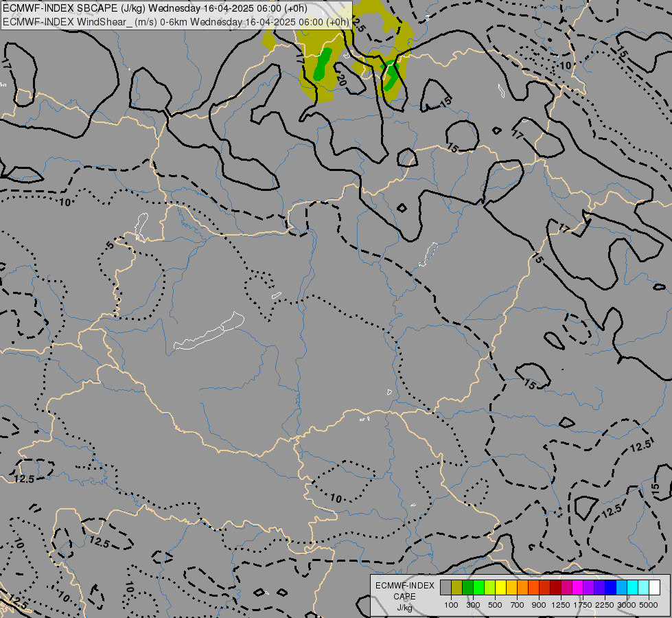Screen dimensions: 672x618
Task: Pick the yellow-green legend swatch
Action: pos(490,587)
